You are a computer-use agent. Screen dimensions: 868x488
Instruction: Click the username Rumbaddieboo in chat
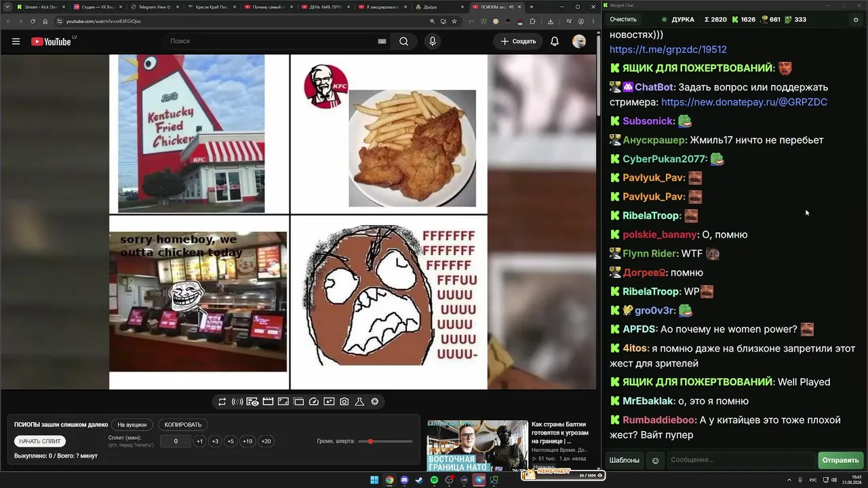(658, 420)
